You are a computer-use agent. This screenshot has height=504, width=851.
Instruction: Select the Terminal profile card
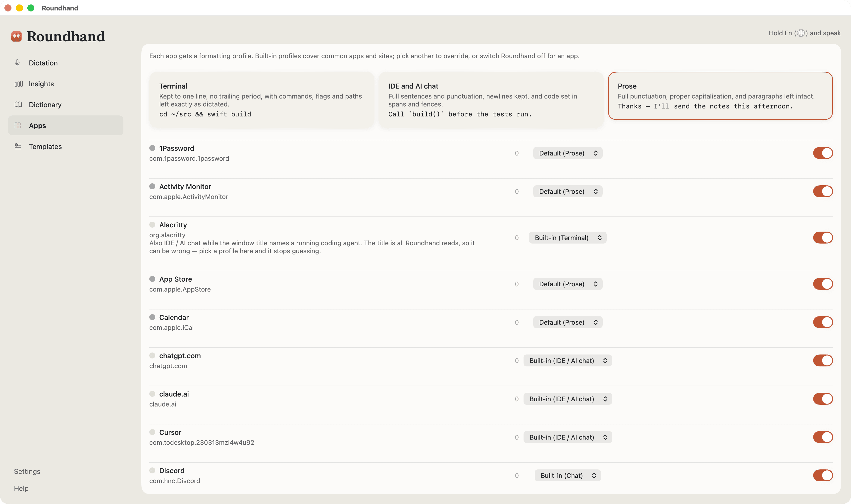point(262,100)
